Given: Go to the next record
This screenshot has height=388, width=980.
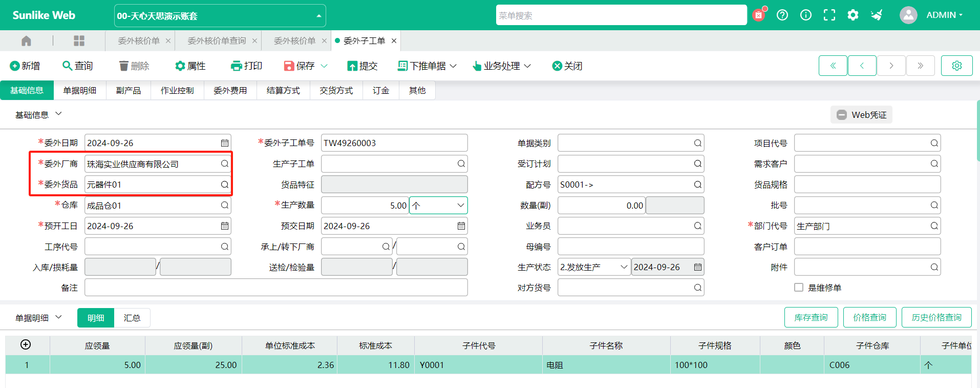Looking at the screenshot, I should click(x=891, y=66).
